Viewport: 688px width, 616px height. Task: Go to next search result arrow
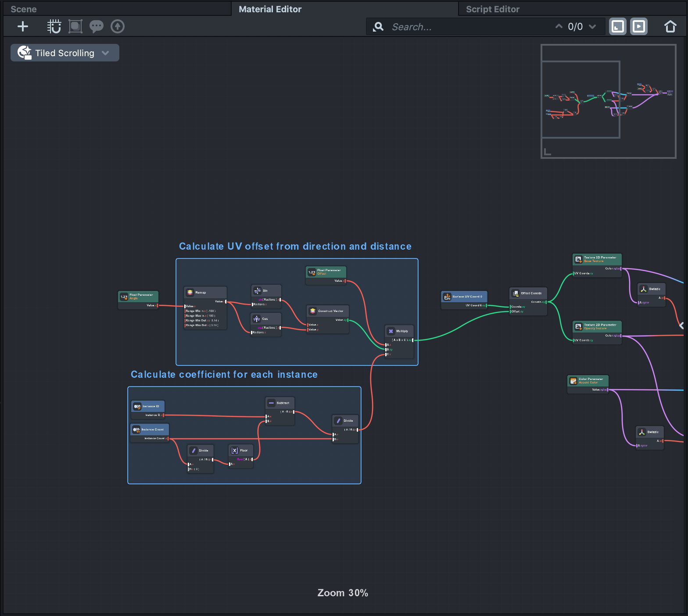(x=592, y=27)
